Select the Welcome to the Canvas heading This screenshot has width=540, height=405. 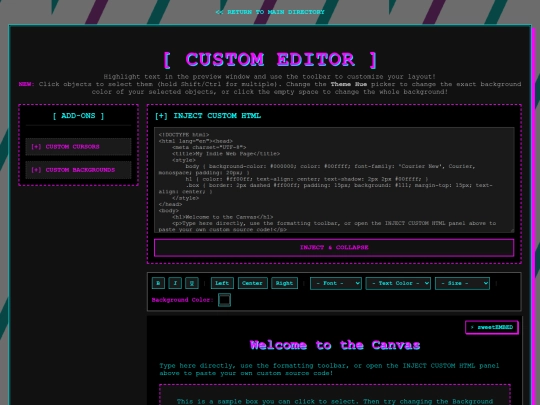point(335,345)
